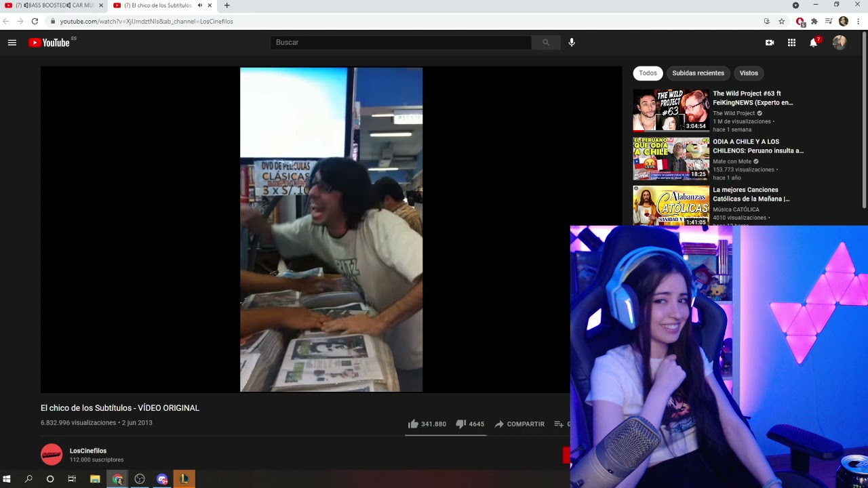Image resolution: width=868 pixels, height=488 pixels.
Task: Open the Chrome extensions puzzle icon
Action: pos(814,22)
